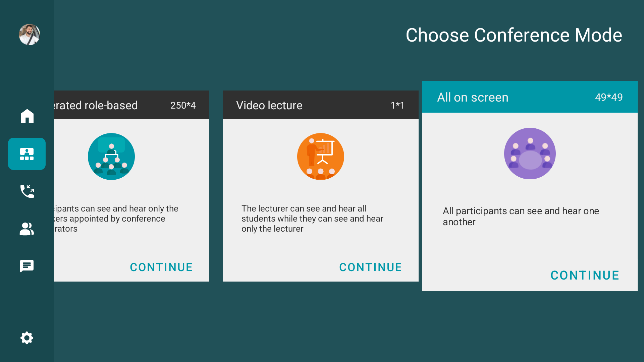Select the moderated role-based card header
This screenshot has height=362, width=644.
(x=131, y=105)
